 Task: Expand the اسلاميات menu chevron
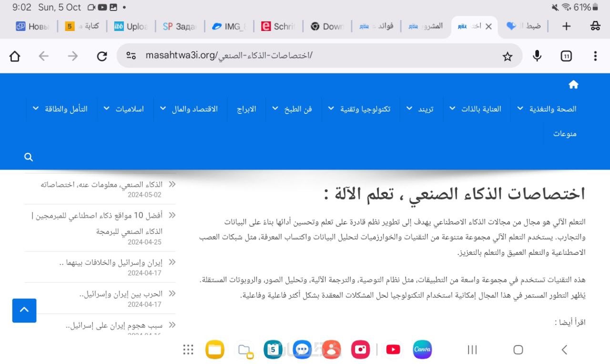[x=106, y=109]
